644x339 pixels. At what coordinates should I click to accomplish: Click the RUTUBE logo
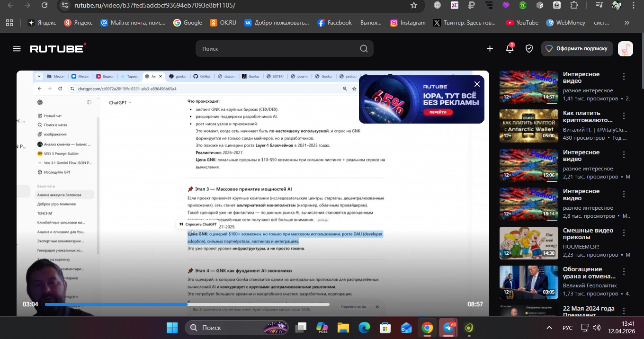click(58, 48)
